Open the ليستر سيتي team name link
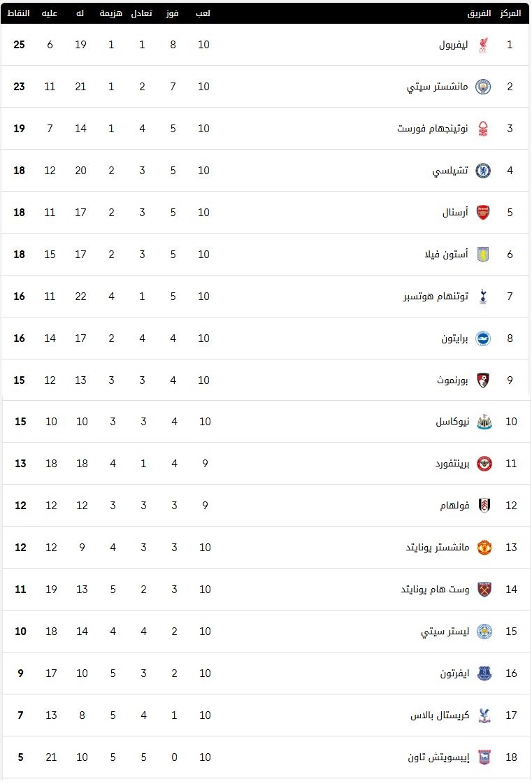Screen dimensions: 532x784 (445, 632)
